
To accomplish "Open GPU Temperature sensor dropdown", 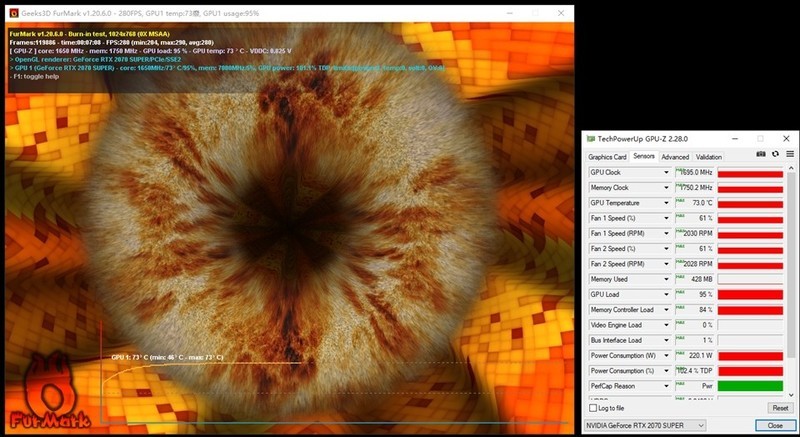I will tap(666, 203).
